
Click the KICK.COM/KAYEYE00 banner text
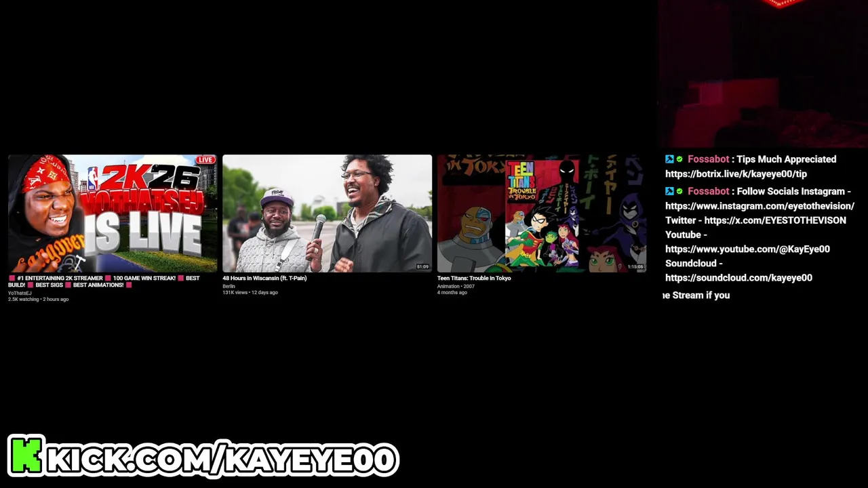[222, 460]
